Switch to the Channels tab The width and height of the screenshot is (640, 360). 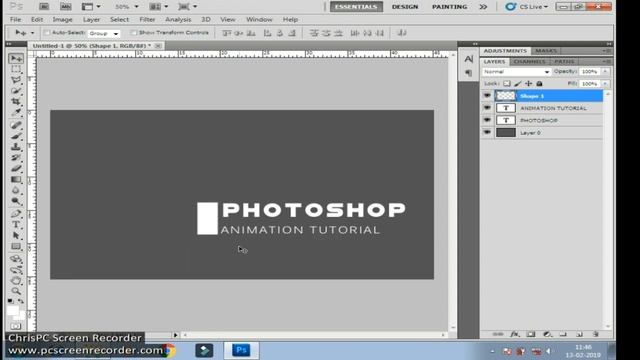click(529, 61)
